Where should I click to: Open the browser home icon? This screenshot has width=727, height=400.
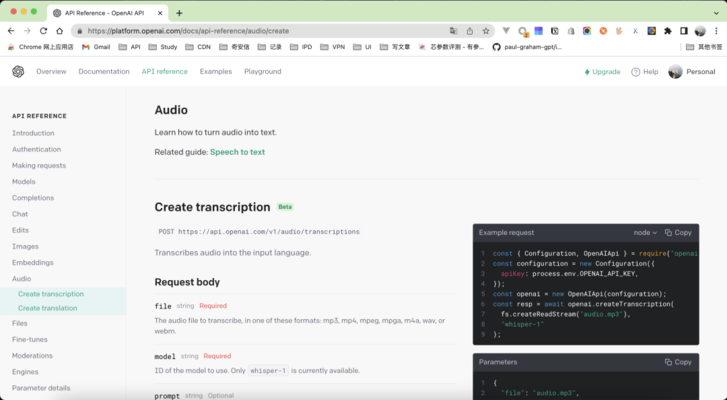pyautogui.click(x=59, y=31)
